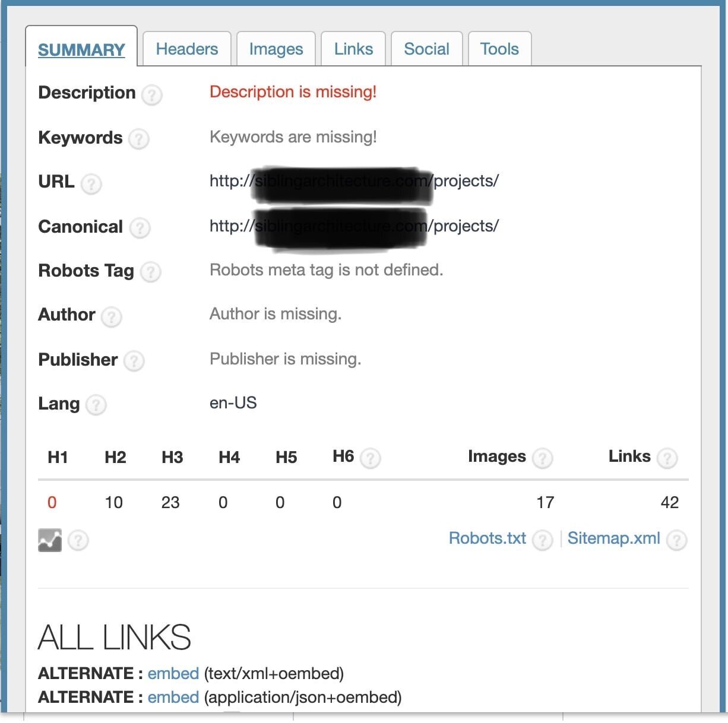Open the text/xml+oembed embed link
Image resolution: width=728 pixels, height=723 pixels.
[x=173, y=674]
